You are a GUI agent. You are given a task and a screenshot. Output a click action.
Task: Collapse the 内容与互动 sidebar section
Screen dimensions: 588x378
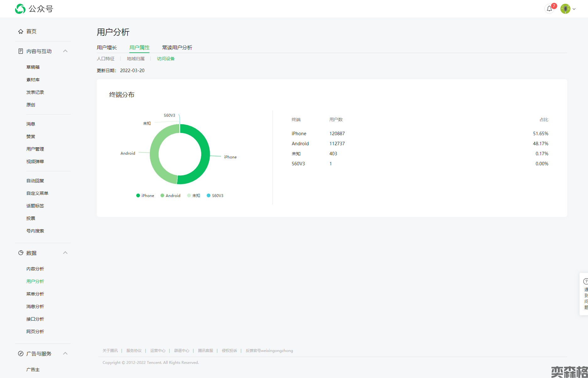(65, 51)
